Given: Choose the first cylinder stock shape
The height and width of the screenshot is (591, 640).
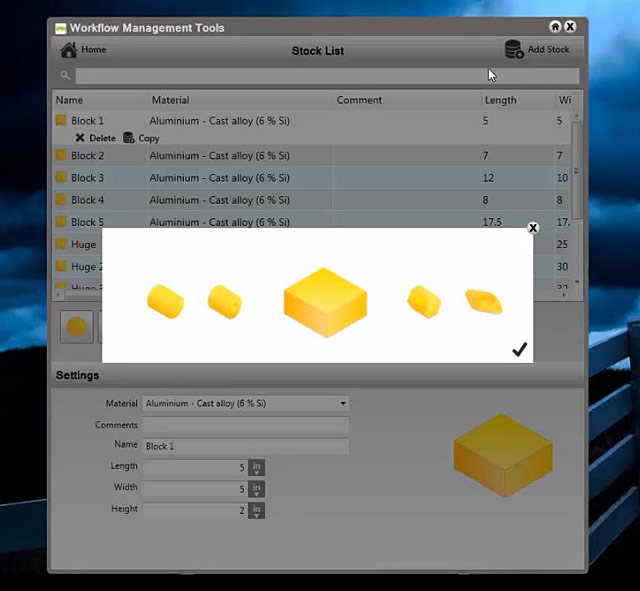Looking at the screenshot, I should click(165, 302).
